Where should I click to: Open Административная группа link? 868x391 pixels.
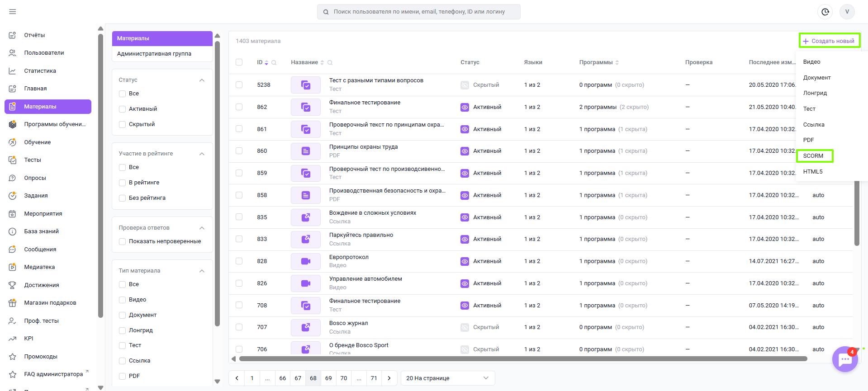tap(154, 54)
